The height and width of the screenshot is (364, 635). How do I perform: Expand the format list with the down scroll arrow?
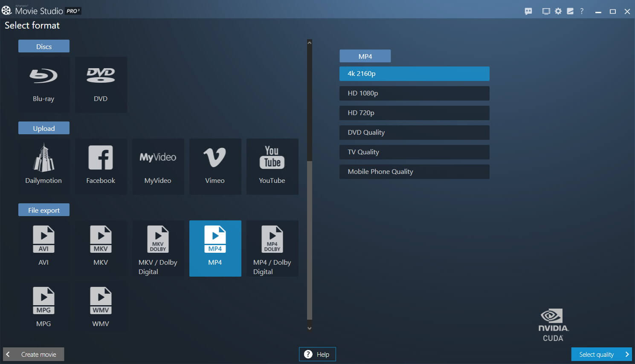tap(309, 328)
